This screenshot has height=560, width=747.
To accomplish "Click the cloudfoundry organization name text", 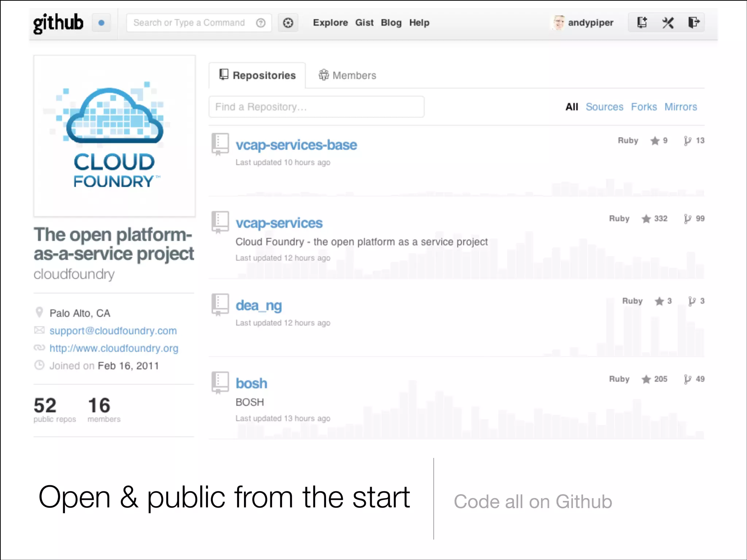I will 74,274.
